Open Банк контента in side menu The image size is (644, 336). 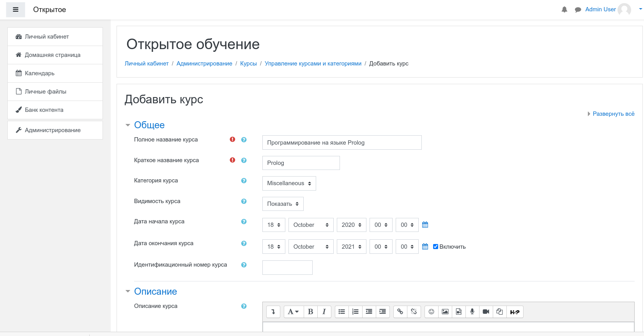point(44,110)
